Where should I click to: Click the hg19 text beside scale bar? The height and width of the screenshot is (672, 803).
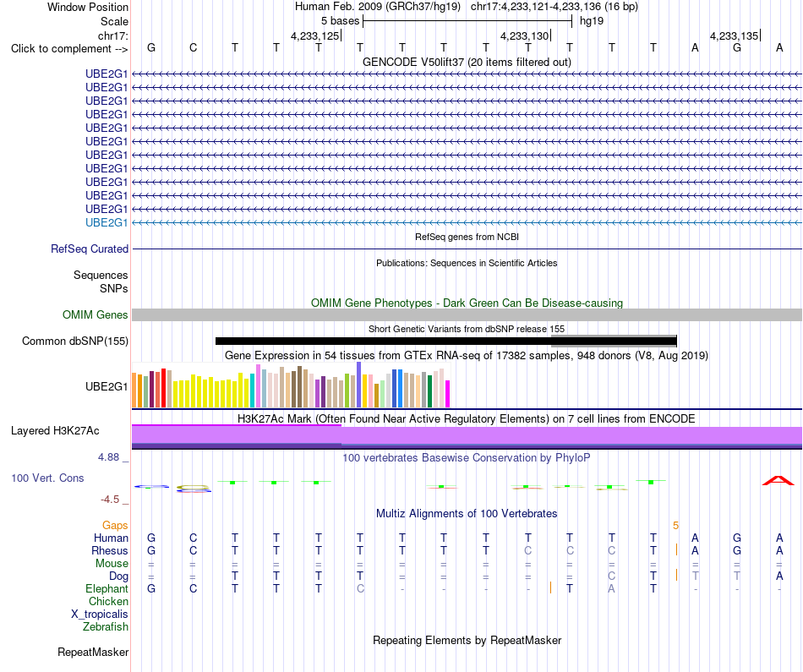coord(592,21)
